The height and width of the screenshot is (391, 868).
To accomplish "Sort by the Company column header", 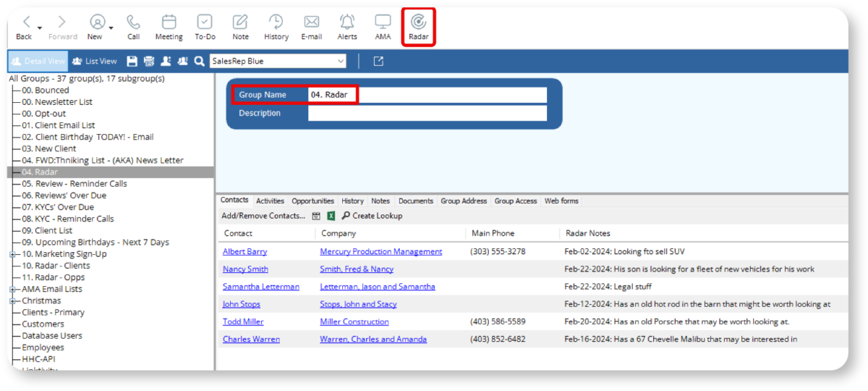I will (x=339, y=233).
